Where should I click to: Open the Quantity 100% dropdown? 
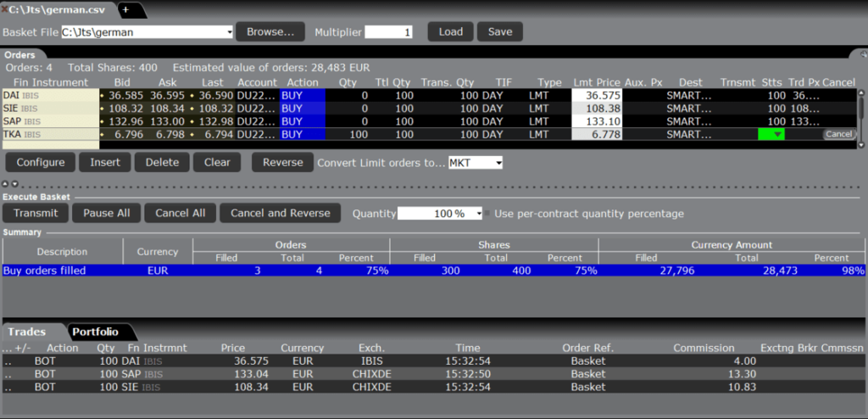tap(478, 214)
